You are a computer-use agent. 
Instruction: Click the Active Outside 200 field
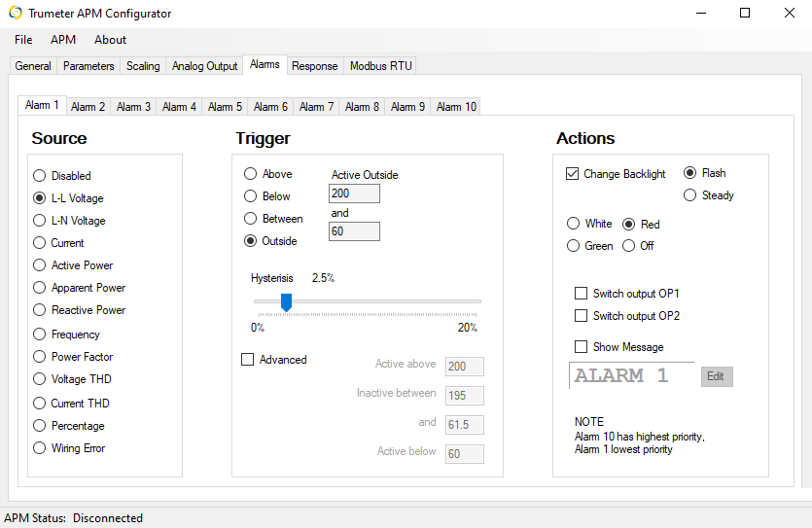point(354,194)
